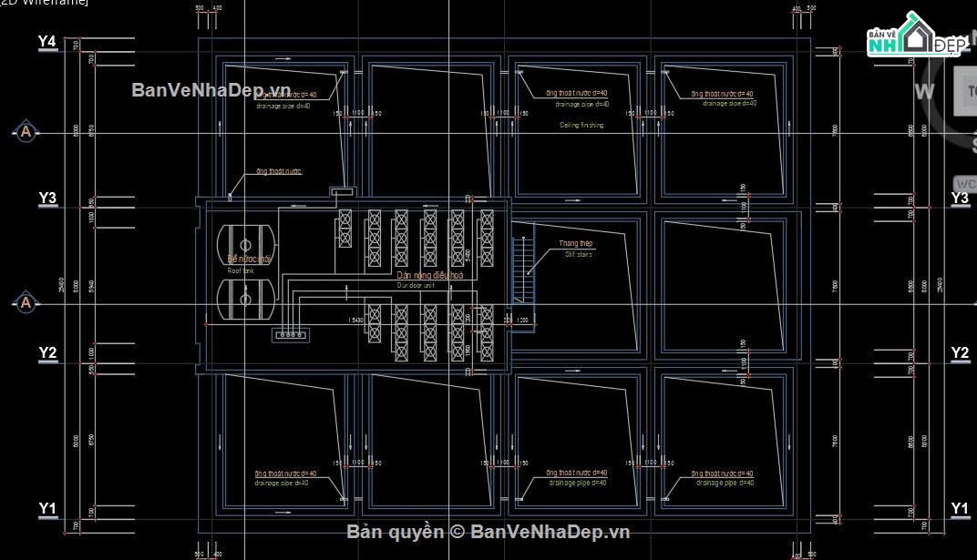Select the left-side "Y2" grid axis label
Screen dimensions: 977x560
(x=47, y=352)
